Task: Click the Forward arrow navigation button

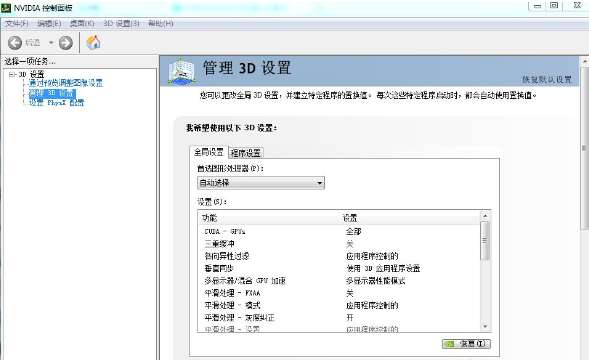Action: click(x=66, y=43)
